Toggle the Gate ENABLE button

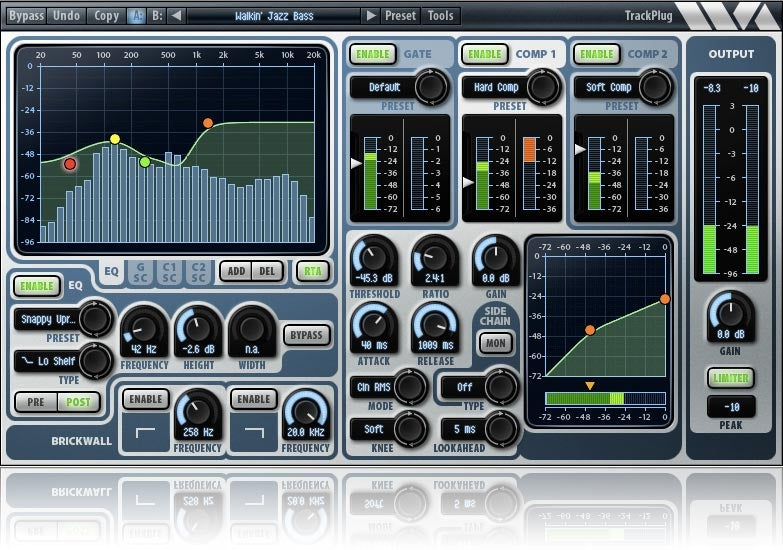pyautogui.click(x=373, y=54)
